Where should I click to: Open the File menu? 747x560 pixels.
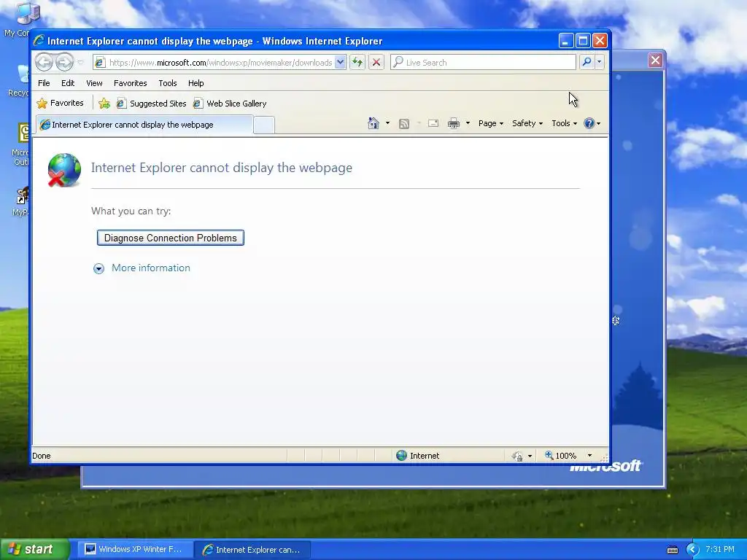(44, 83)
